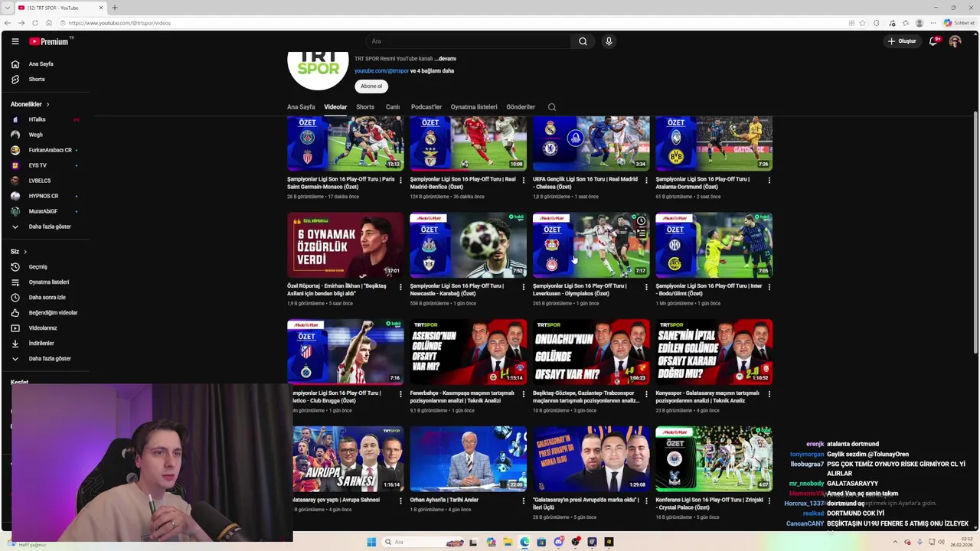The width and height of the screenshot is (980, 551).
Task: Open Daha sonra izle in sidebar
Action: pos(46,298)
